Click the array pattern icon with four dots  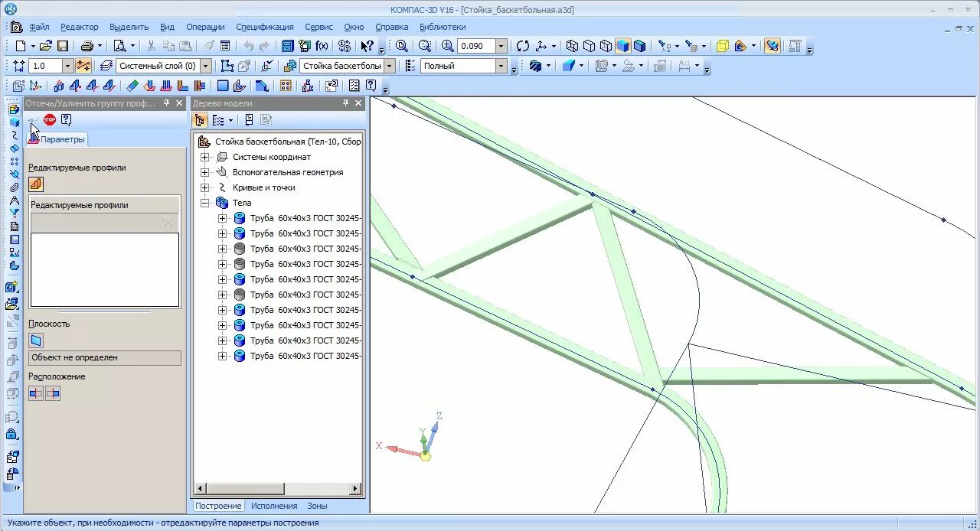click(286, 86)
